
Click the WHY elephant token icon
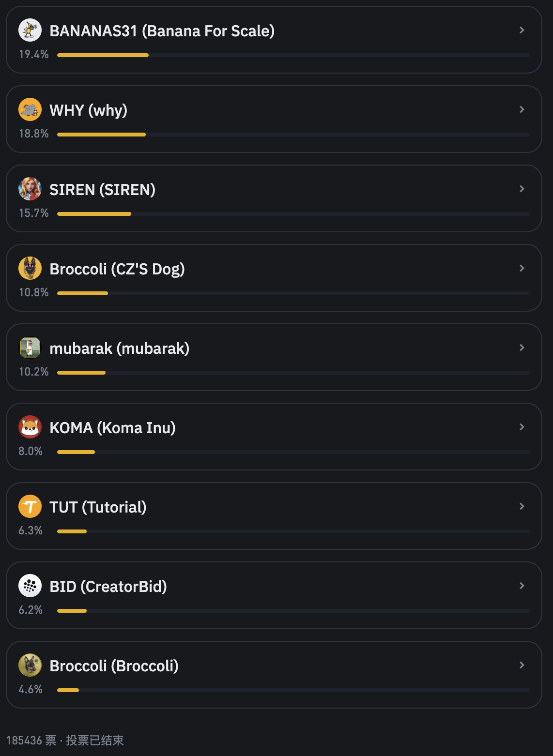30,109
